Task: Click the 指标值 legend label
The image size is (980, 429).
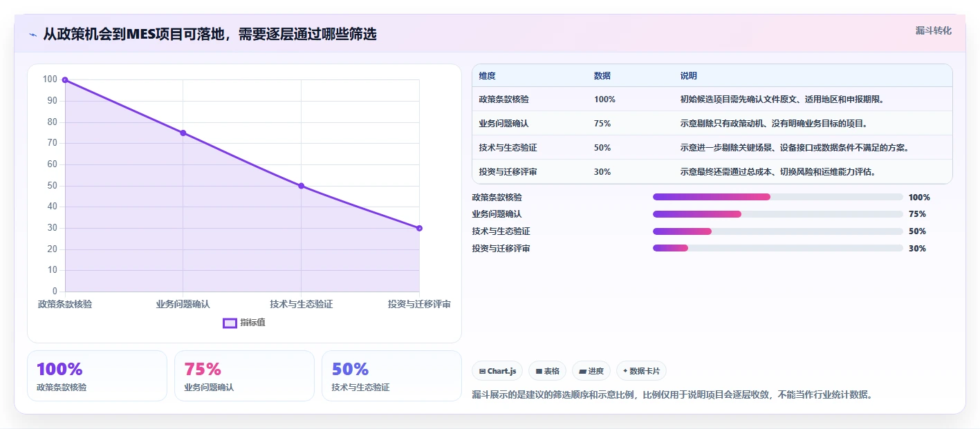Action: click(252, 323)
